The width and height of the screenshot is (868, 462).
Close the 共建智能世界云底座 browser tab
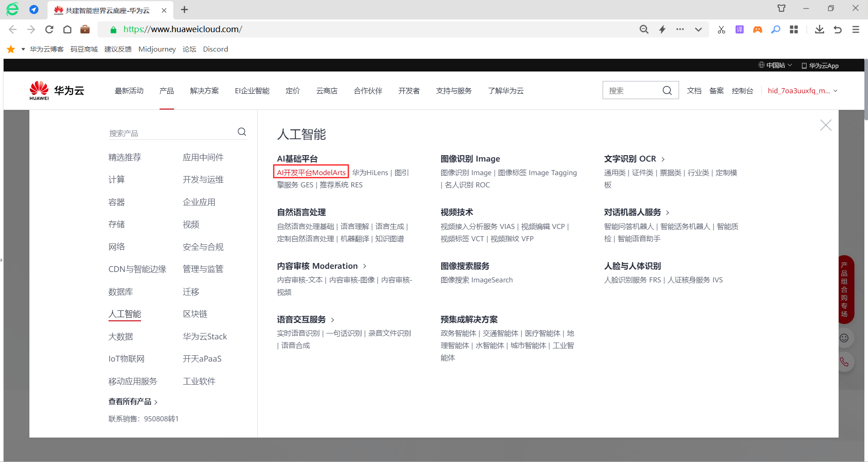coord(164,10)
